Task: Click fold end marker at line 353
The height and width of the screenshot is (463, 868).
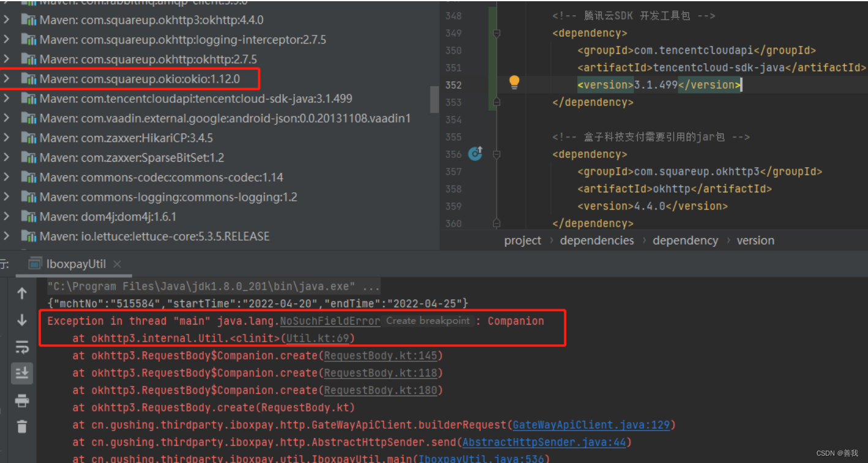Action: [x=496, y=102]
